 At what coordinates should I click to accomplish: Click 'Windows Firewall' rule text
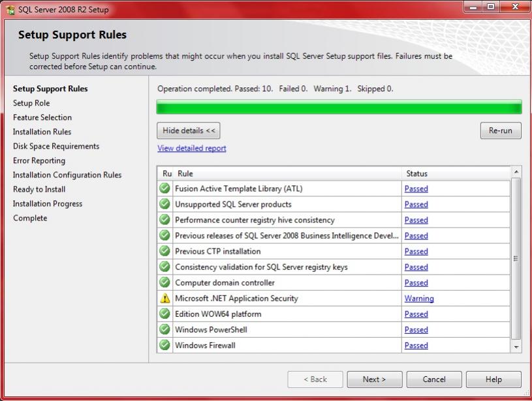pyautogui.click(x=205, y=346)
